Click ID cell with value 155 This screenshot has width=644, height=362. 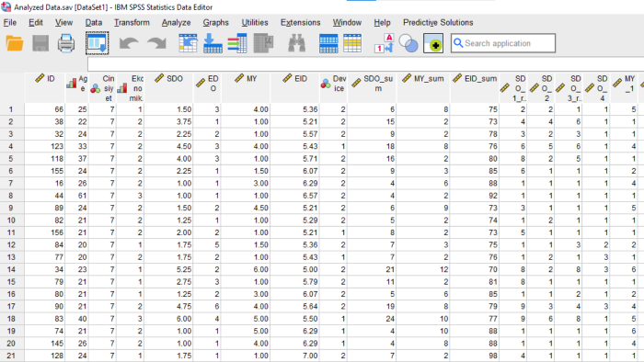tap(45, 171)
